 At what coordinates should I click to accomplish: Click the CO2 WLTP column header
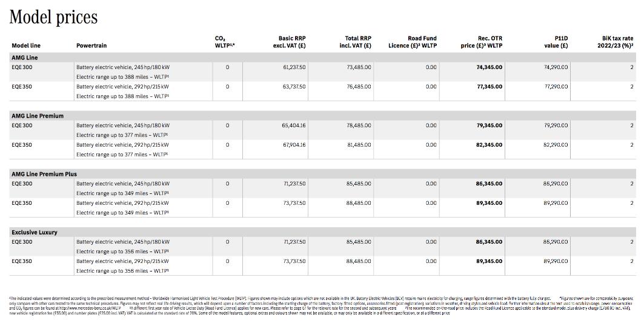pos(225,42)
